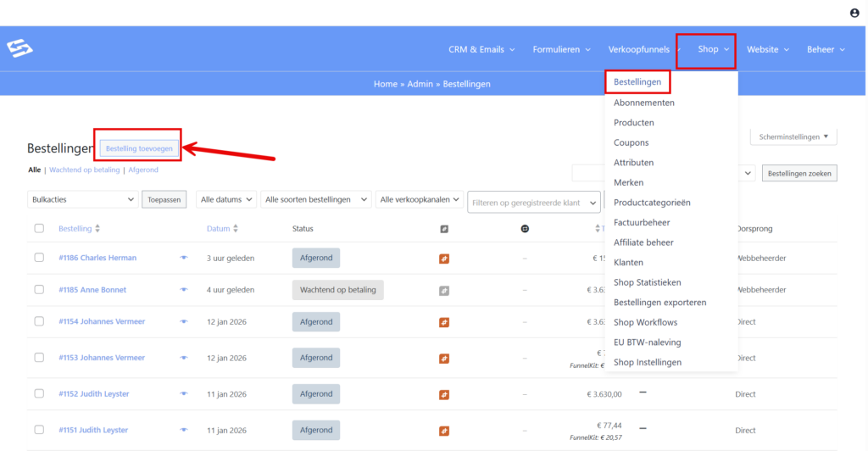Open Alle soorten bestellingen dropdown
The width and height of the screenshot is (868, 451).
315,199
